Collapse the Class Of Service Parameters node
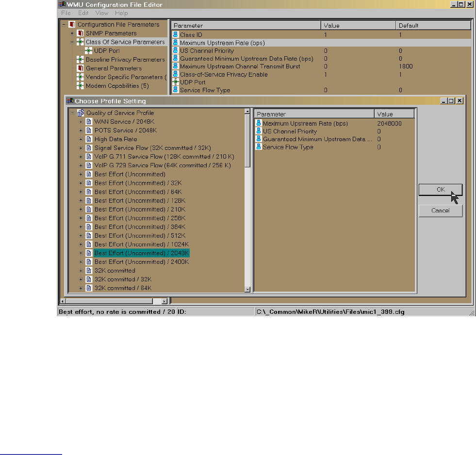This screenshot has height=455, width=476. 72,42
